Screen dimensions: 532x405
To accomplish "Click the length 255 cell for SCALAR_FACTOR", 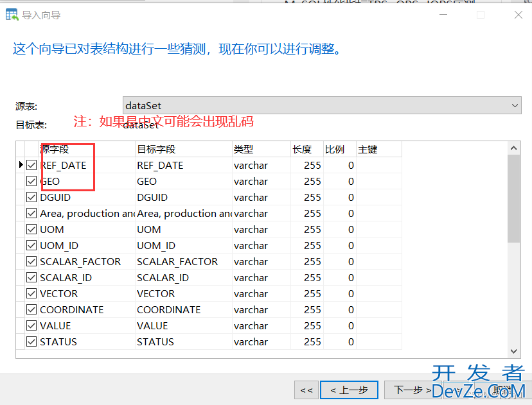I will pyautogui.click(x=307, y=262).
